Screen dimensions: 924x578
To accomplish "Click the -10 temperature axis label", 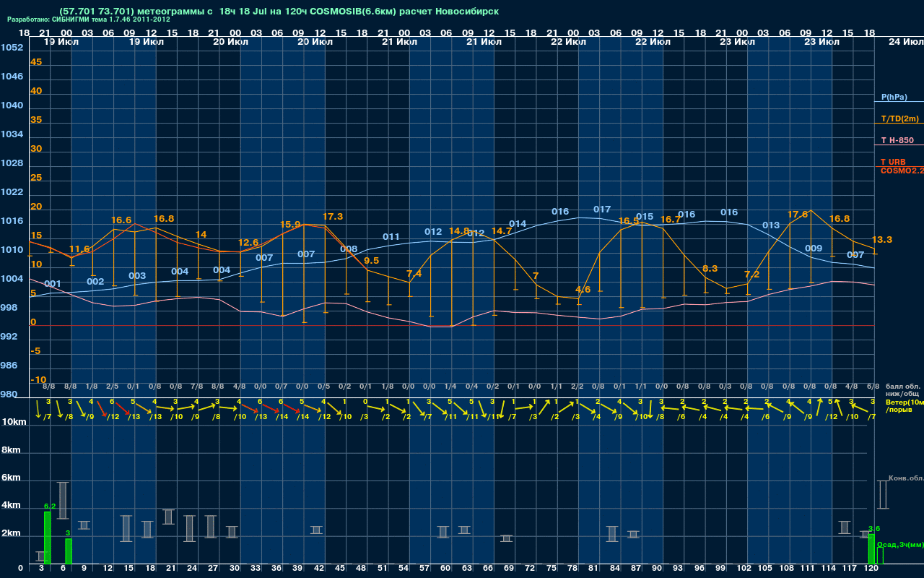I will click(38, 380).
